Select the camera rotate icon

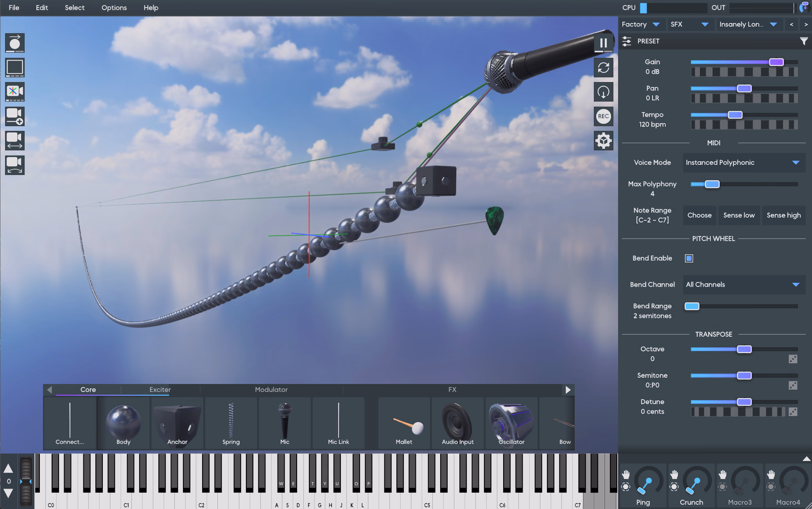point(15,165)
